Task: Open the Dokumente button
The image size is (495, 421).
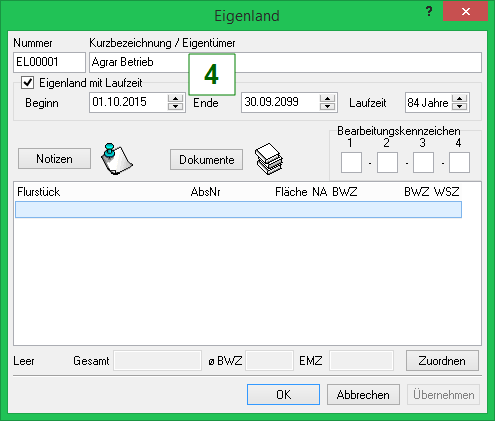Action: coord(206,160)
